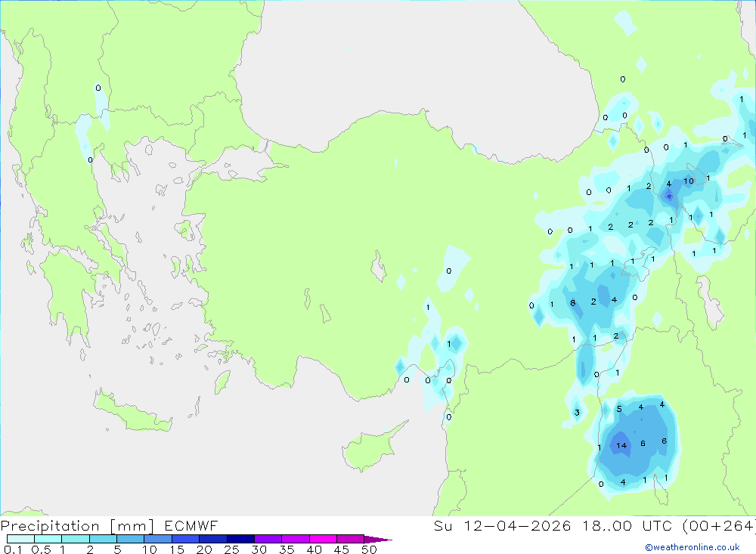Click the 2–5 mm legend color swatch
The width and height of the screenshot is (756, 554).
click(x=103, y=539)
